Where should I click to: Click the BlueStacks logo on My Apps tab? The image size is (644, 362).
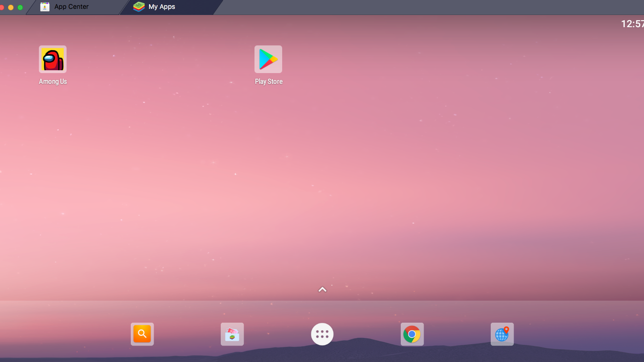pos(139,7)
